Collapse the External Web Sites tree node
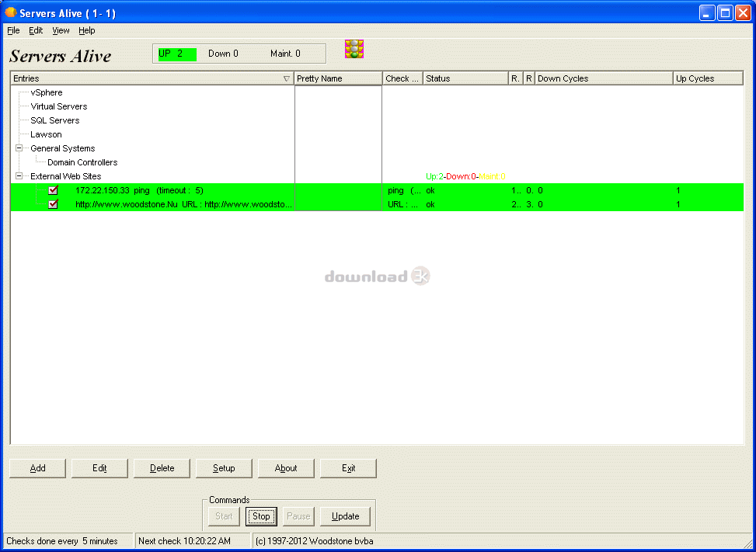The height and width of the screenshot is (552, 756). coord(19,176)
